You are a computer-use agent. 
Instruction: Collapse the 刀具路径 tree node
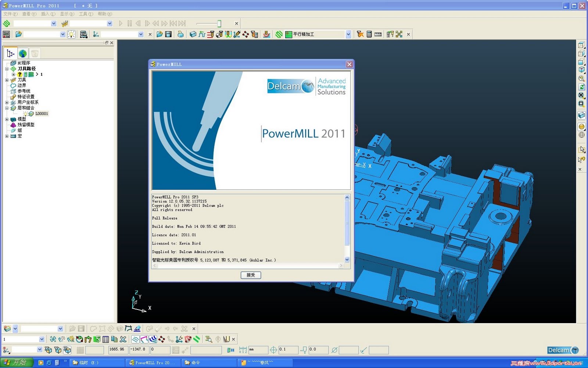coord(7,69)
